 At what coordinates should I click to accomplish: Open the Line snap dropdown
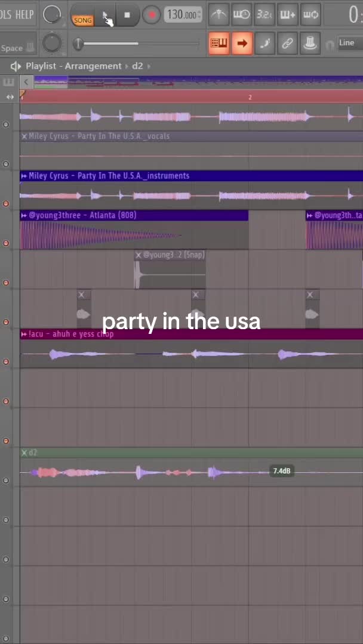[x=350, y=43]
